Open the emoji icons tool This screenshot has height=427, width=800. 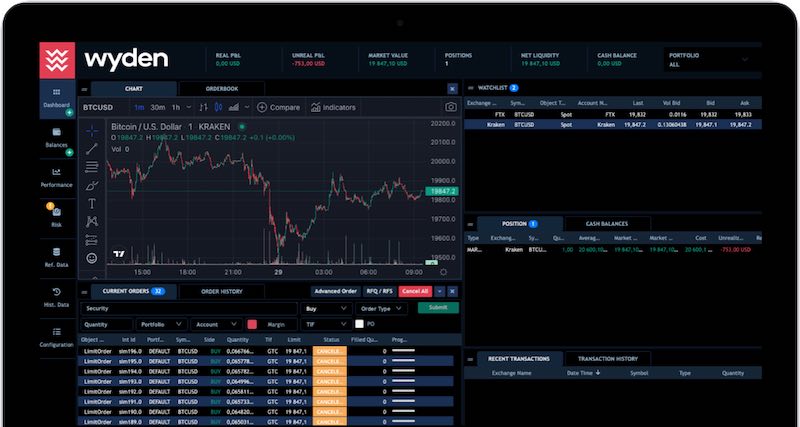pos(92,258)
